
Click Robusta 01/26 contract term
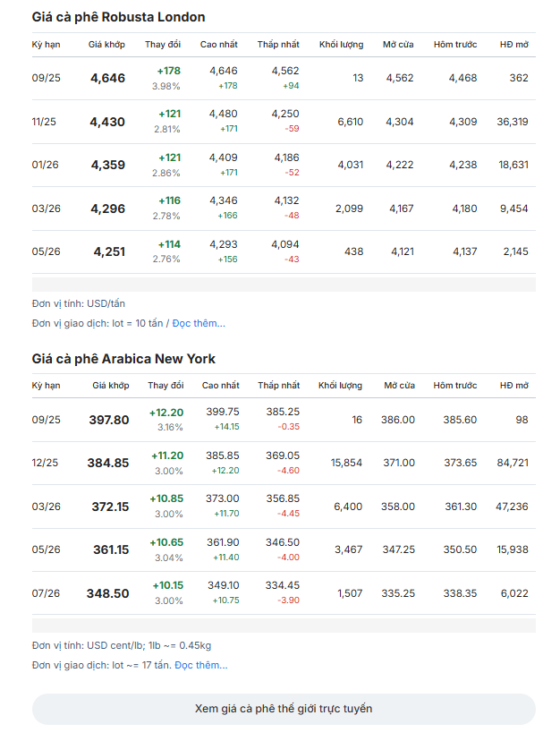point(46,165)
